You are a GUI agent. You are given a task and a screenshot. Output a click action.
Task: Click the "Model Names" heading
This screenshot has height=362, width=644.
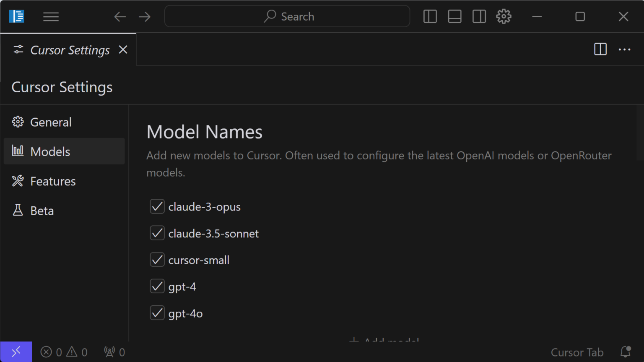pos(204,132)
